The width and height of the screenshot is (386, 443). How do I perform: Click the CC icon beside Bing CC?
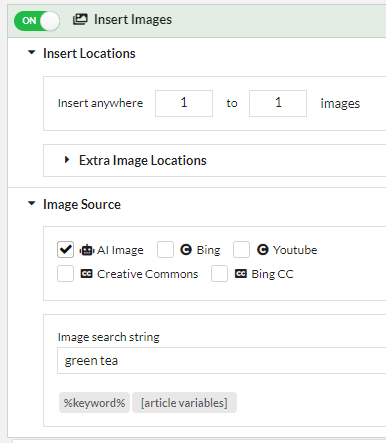tap(241, 274)
